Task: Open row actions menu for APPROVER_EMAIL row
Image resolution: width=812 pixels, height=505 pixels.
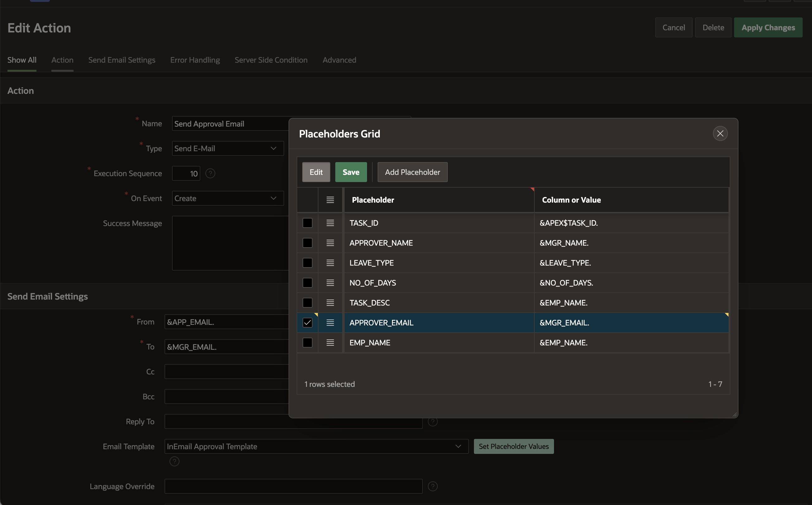Action: pos(330,323)
